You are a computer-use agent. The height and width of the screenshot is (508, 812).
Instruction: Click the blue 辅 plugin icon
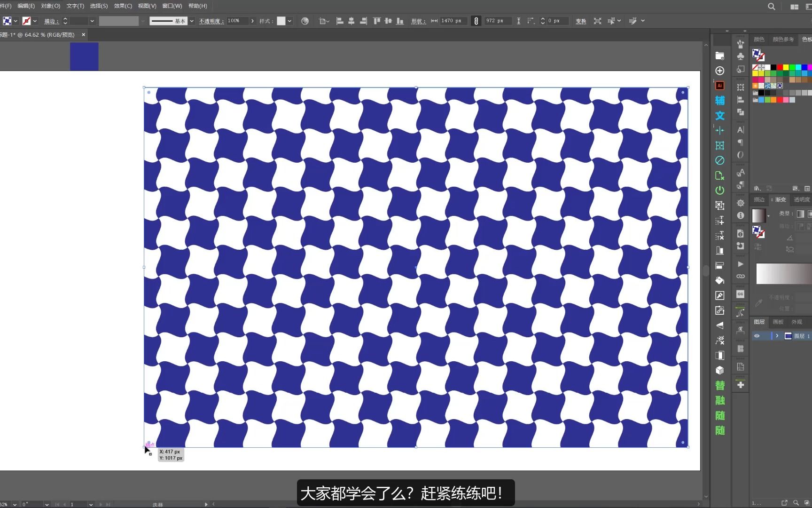[x=720, y=101]
